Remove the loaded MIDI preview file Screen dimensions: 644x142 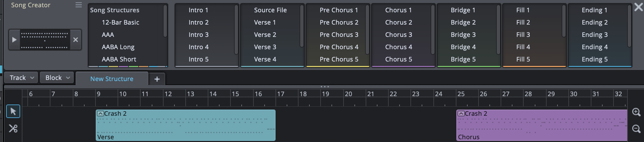point(76,40)
